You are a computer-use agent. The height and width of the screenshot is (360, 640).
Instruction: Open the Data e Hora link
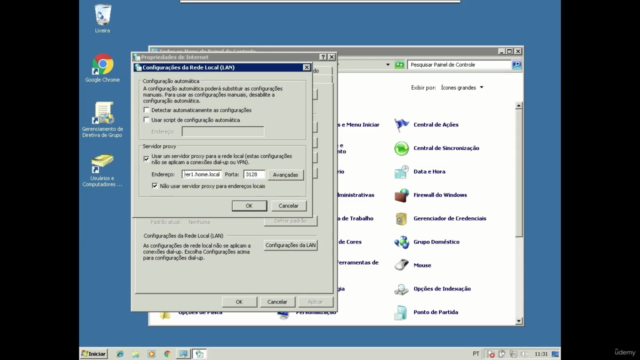(429, 172)
